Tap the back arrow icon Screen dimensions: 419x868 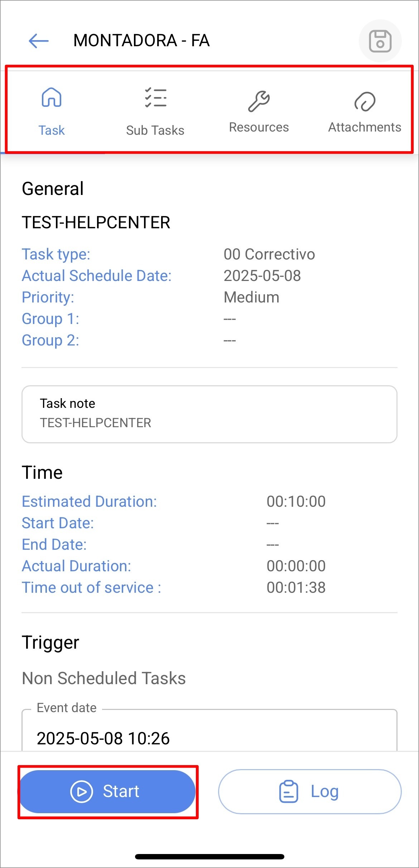[39, 41]
